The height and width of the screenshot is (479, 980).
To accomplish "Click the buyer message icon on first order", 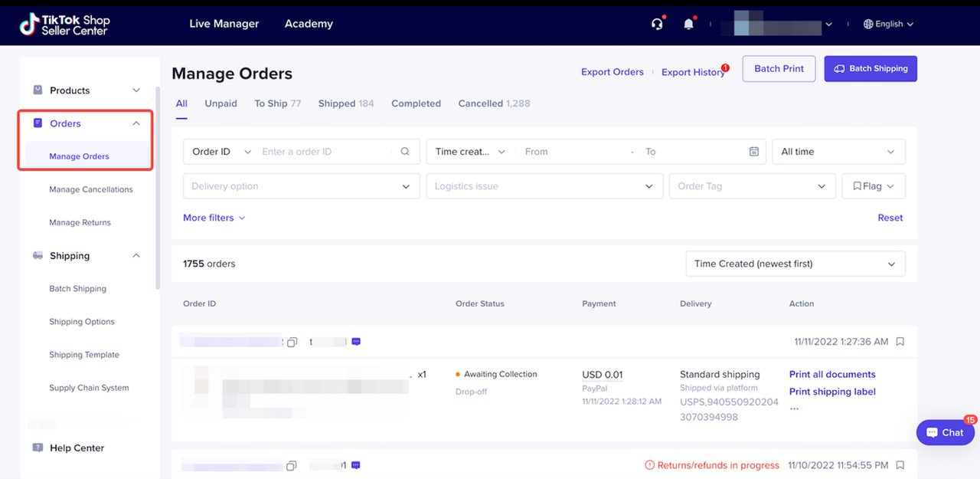I will click(x=356, y=342).
